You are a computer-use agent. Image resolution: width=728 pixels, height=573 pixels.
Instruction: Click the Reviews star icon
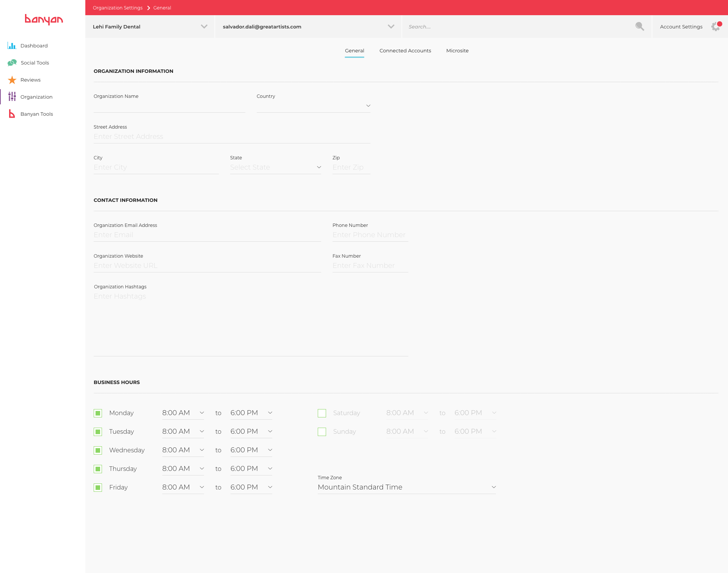(x=12, y=80)
